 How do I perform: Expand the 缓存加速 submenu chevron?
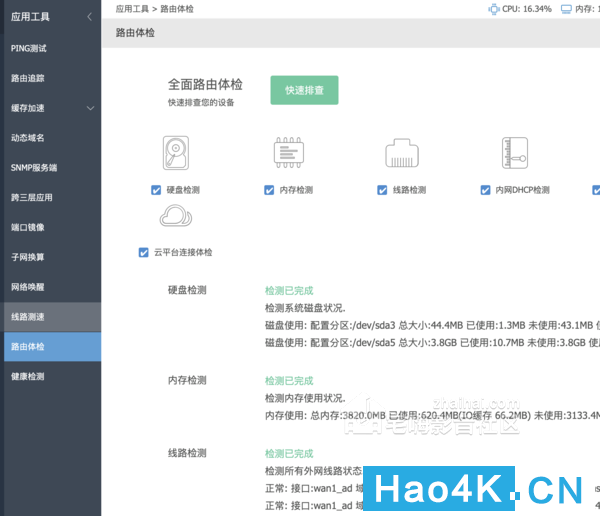tap(90, 108)
